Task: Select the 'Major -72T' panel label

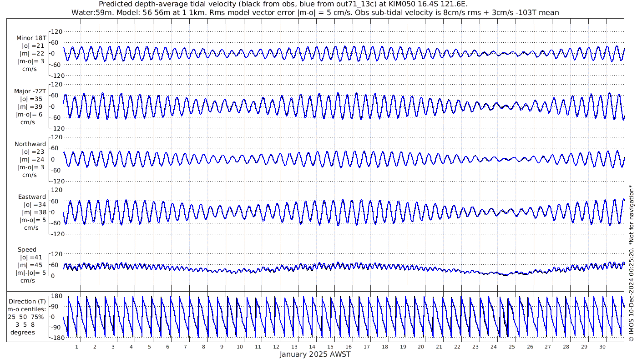Action: [30, 91]
